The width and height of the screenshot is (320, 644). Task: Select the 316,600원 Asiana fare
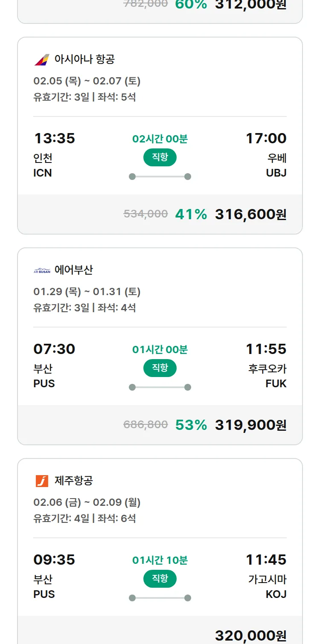pyautogui.click(x=250, y=214)
